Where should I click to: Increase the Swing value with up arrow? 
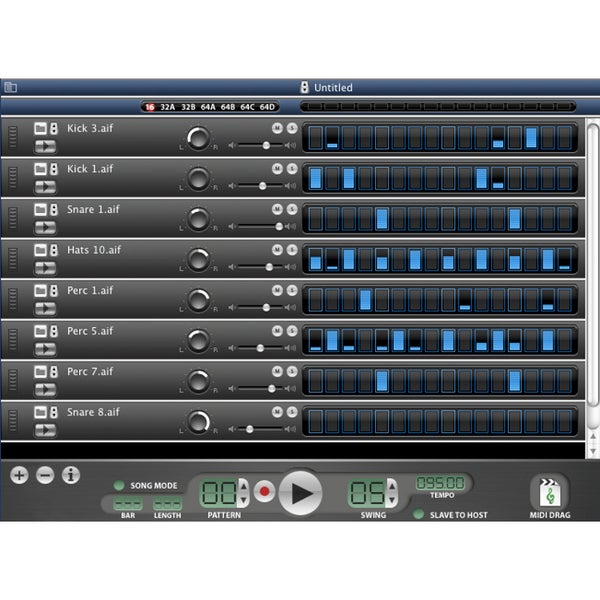tap(392, 486)
